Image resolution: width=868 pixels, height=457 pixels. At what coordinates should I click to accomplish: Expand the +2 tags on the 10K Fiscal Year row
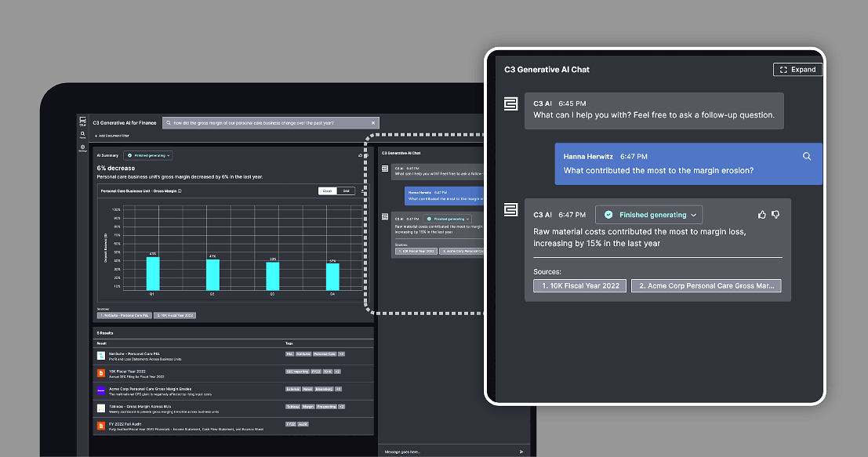click(338, 372)
